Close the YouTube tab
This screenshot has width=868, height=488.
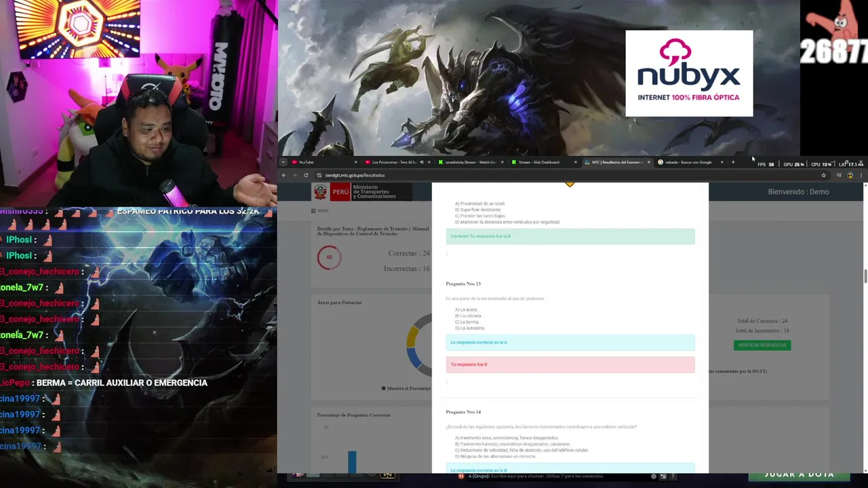(x=355, y=162)
